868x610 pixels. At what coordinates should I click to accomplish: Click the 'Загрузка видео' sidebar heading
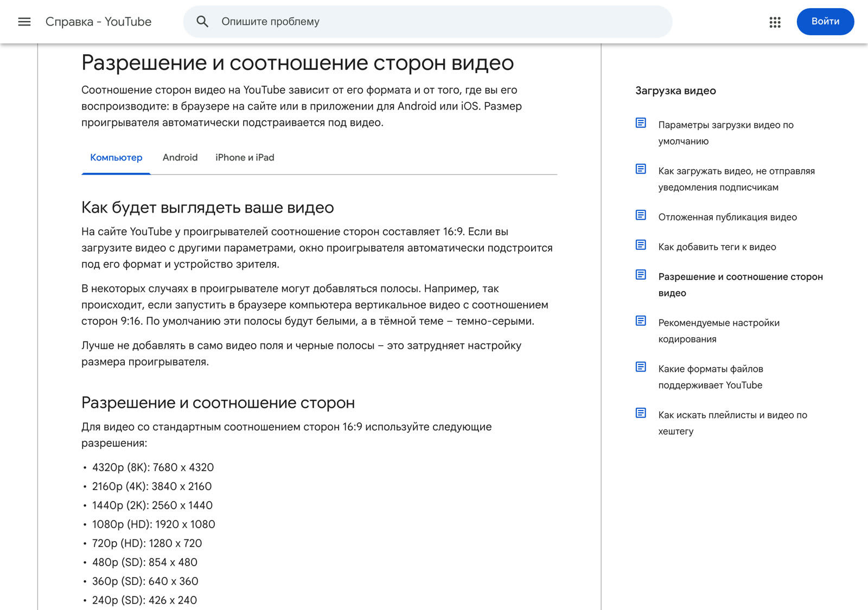pos(675,91)
